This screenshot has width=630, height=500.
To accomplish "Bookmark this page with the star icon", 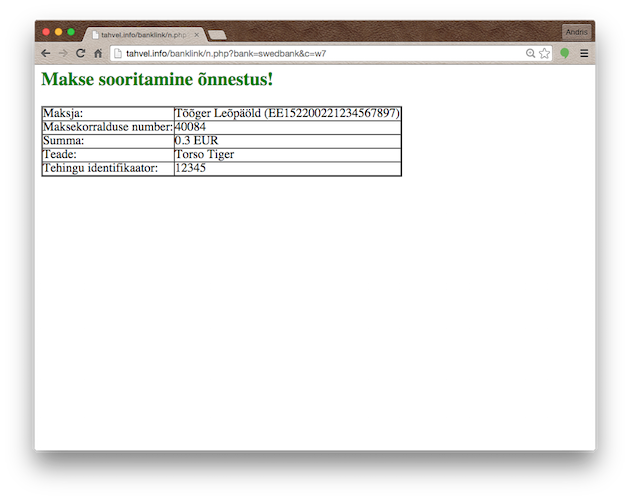I will 545,53.
